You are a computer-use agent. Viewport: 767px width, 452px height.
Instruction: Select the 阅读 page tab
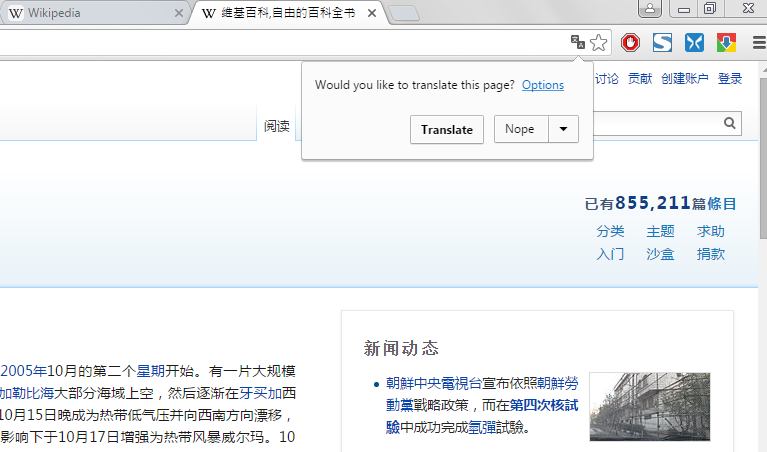click(x=276, y=126)
